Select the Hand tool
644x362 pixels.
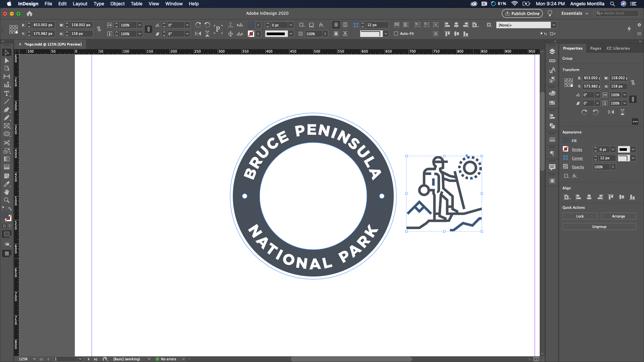coord(6,192)
